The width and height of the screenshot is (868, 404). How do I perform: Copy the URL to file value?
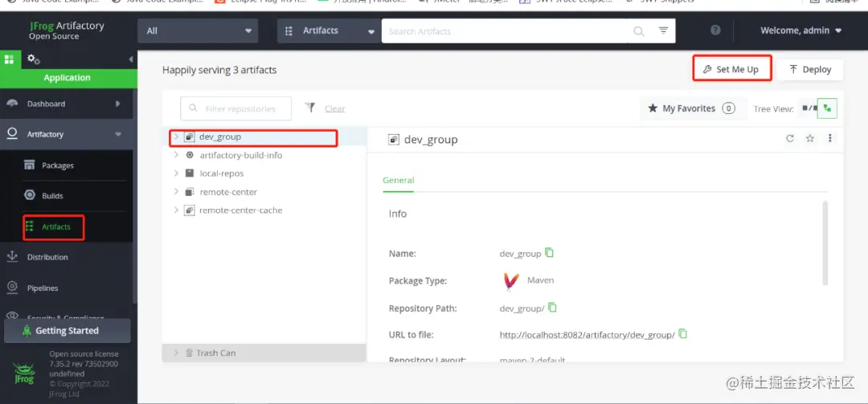click(x=682, y=333)
